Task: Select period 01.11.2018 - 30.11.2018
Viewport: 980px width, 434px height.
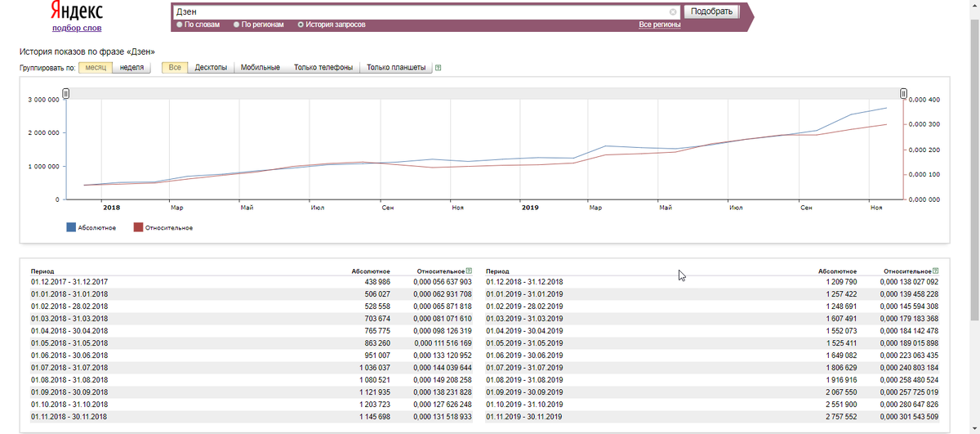Action: (x=69, y=416)
